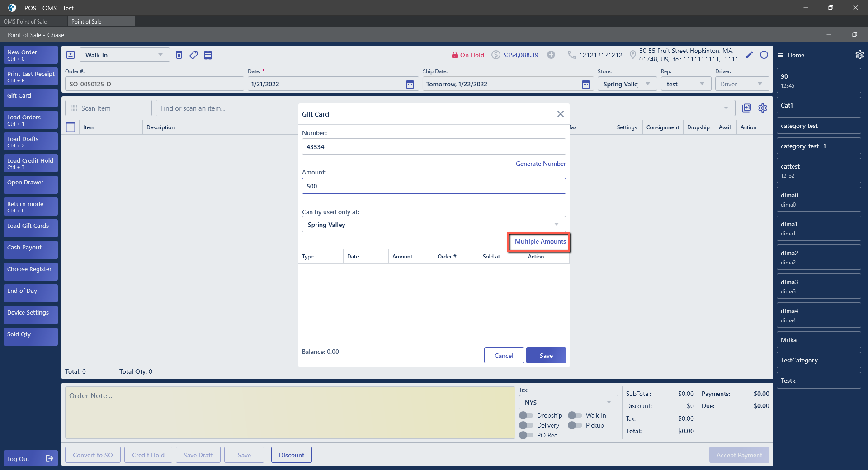Open the Home hamburger menu icon

coord(780,55)
